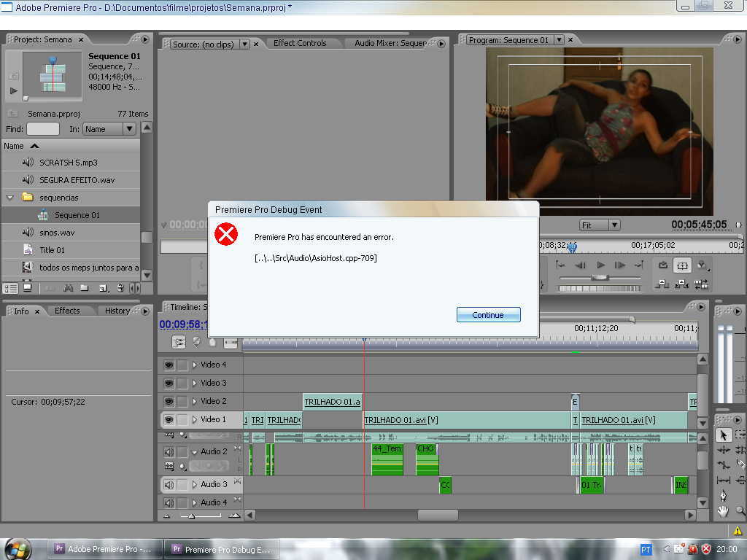
Task: Open the Output display options button
Action: pos(702,265)
